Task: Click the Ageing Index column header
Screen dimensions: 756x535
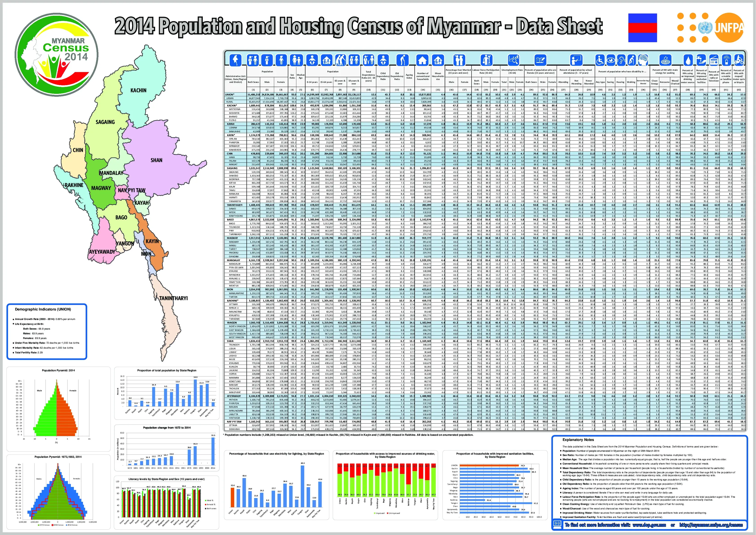Action: point(409,76)
